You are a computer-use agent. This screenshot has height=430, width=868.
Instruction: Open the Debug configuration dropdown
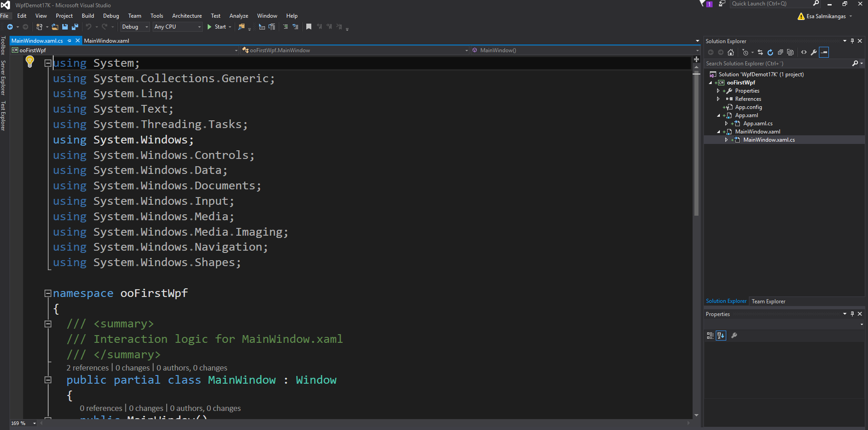click(x=135, y=27)
